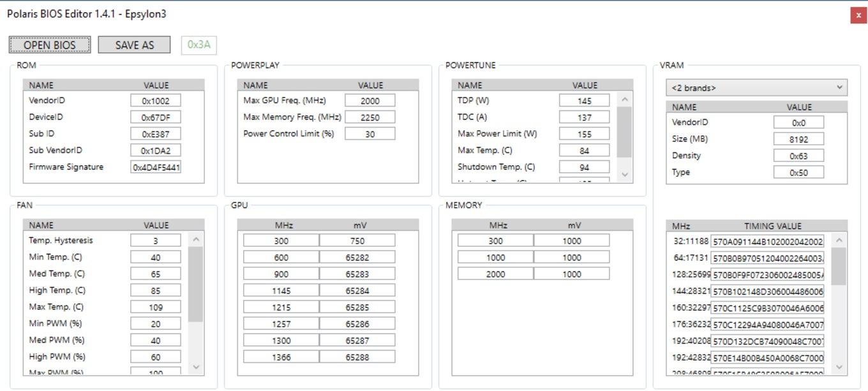The width and height of the screenshot is (868, 391).
Task: Edit the Max Memory Freq. value
Action: (x=370, y=117)
